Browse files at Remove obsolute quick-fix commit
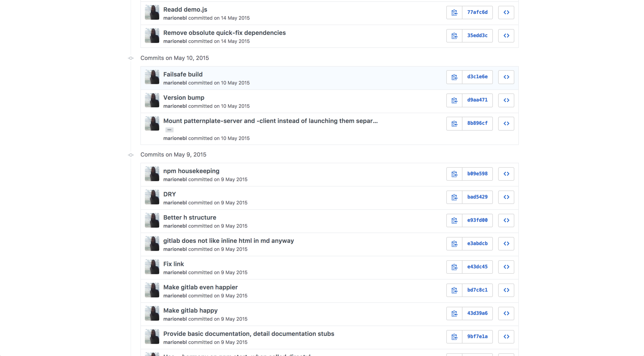644x356 pixels. [506, 36]
